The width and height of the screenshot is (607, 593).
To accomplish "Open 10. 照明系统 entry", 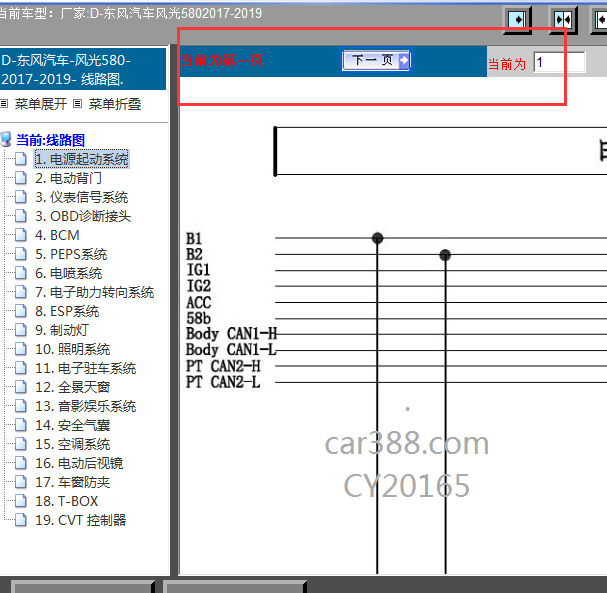I will 73,349.
